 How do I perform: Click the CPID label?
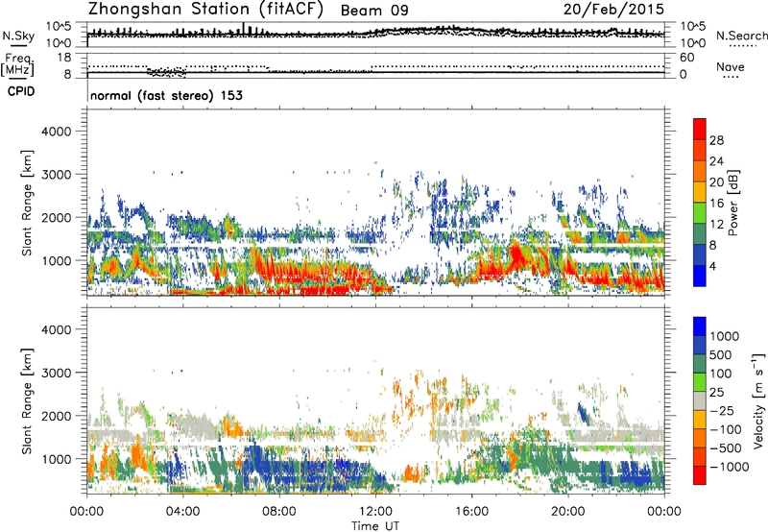pos(21,91)
